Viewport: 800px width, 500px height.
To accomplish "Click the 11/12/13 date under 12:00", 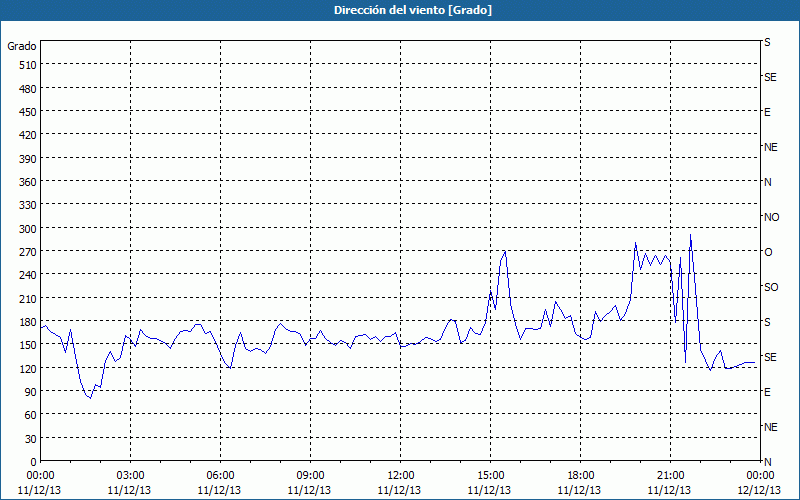I will [399, 490].
